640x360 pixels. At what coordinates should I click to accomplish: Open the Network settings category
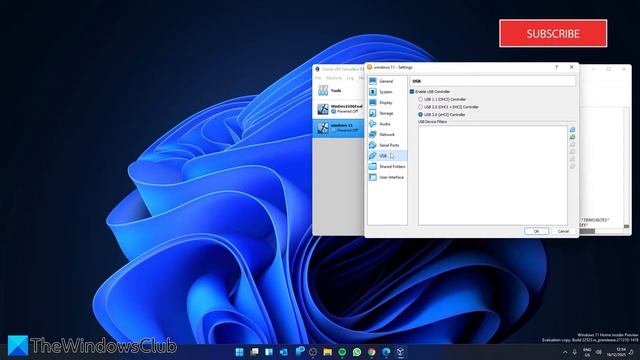[387, 134]
